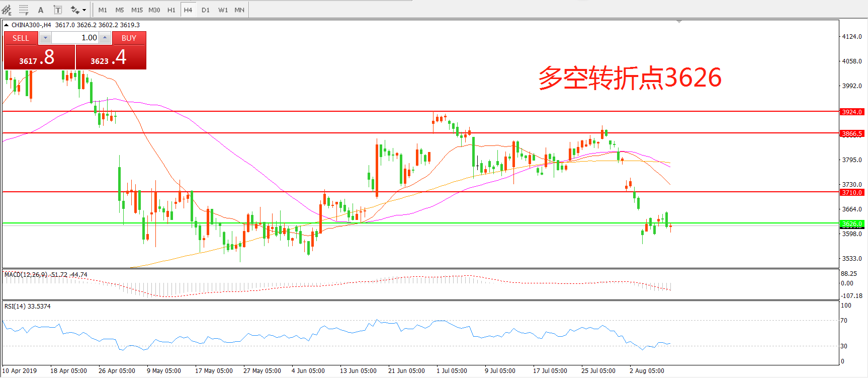Switch to M1 timeframe

[103, 10]
